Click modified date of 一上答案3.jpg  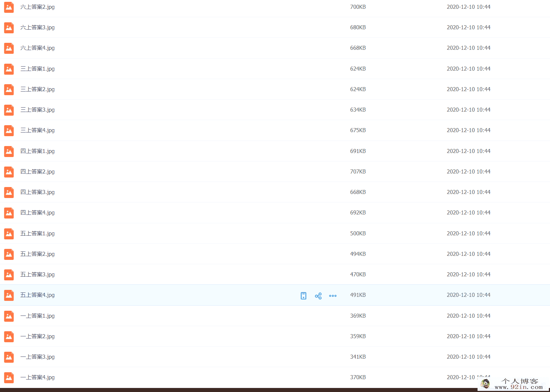click(468, 357)
